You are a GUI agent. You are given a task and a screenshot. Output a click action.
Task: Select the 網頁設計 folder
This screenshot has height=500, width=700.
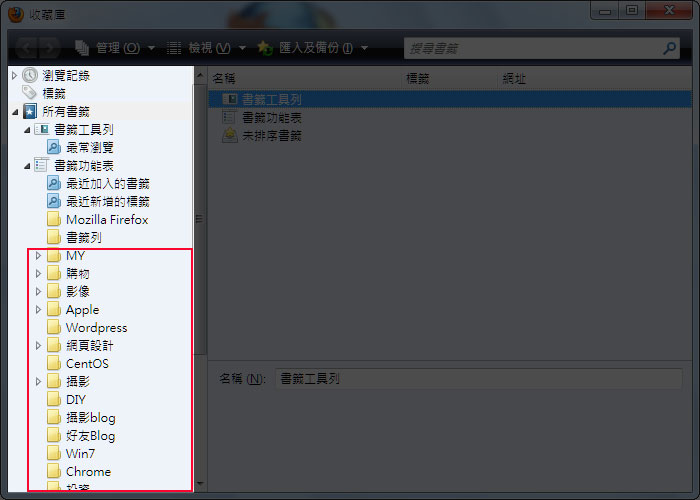[x=80, y=346]
